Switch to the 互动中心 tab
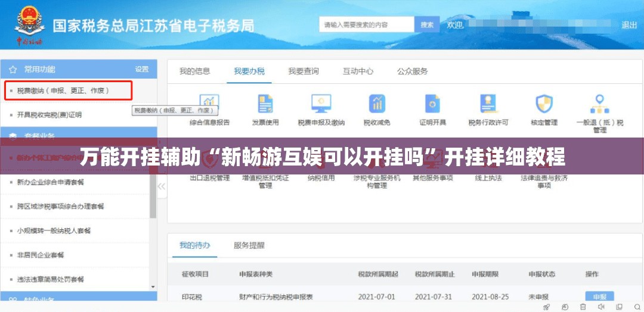The width and height of the screenshot is (644, 312). tap(358, 71)
